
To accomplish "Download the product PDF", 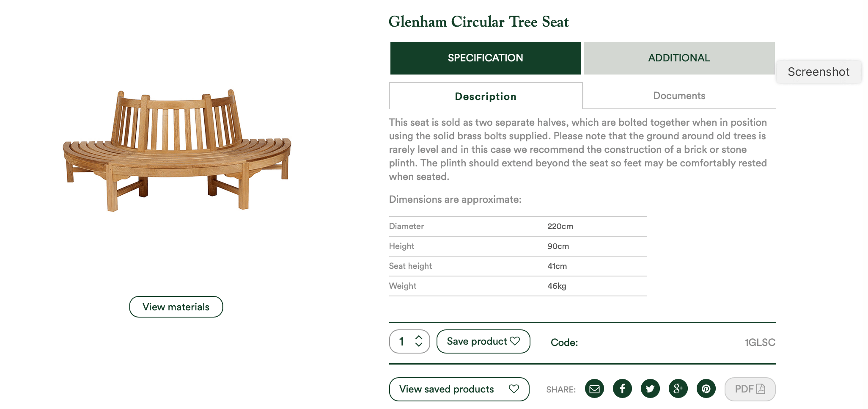I will pos(750,389).
